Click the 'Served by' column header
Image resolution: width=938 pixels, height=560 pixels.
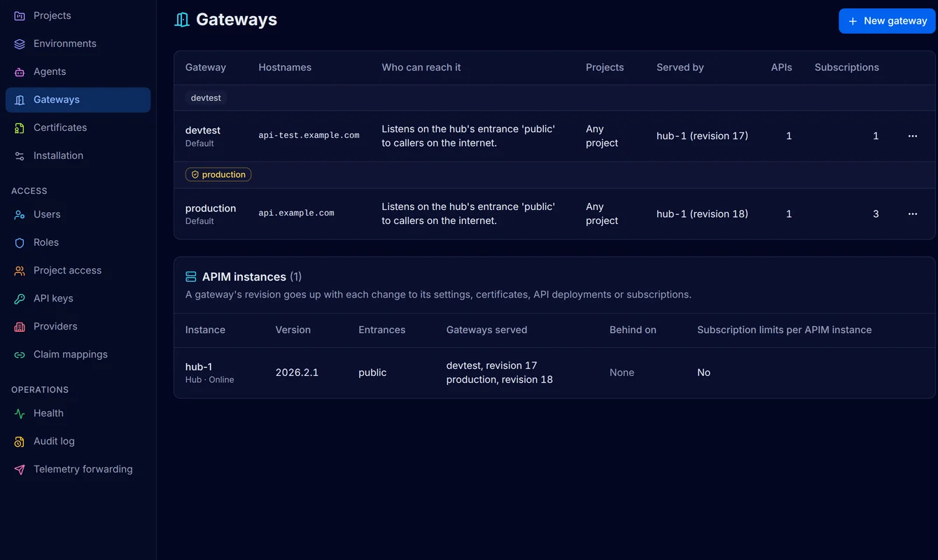(680, 67)
